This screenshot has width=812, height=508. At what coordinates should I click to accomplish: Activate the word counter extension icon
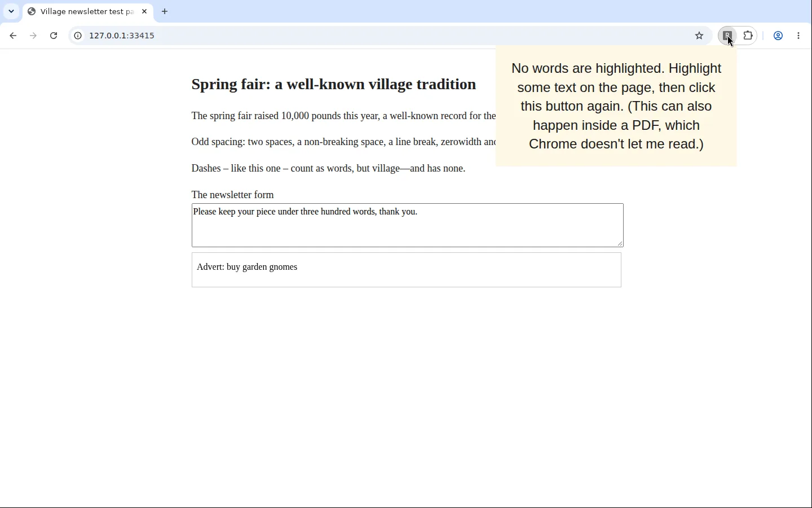point(728,36)
